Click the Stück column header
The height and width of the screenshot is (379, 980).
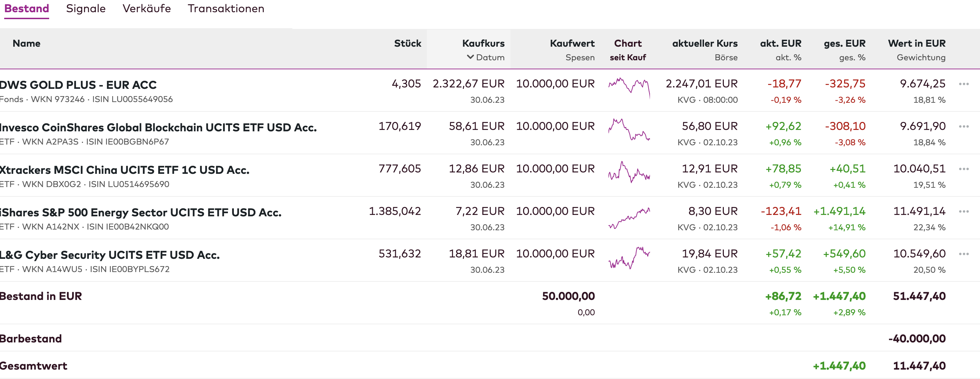(x=407, y=43)
